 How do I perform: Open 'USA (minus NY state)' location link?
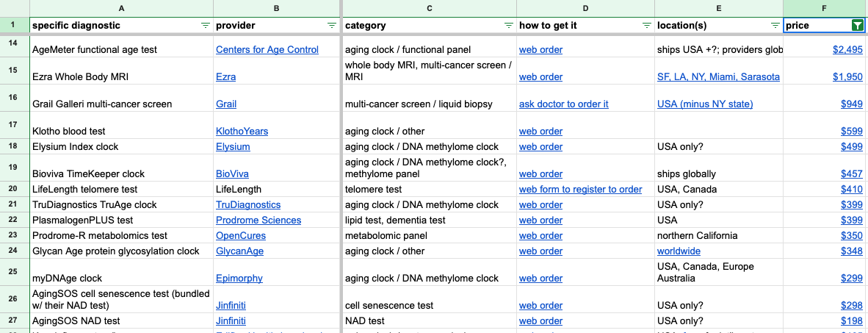(x=705, y=104)
